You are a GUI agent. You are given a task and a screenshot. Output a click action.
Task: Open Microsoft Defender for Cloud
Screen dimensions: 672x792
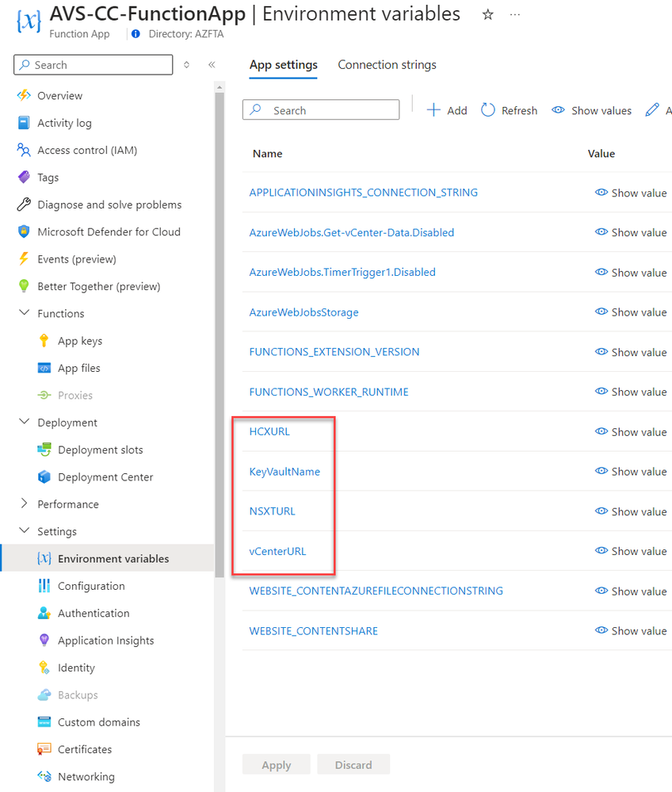tap(109, 231)
